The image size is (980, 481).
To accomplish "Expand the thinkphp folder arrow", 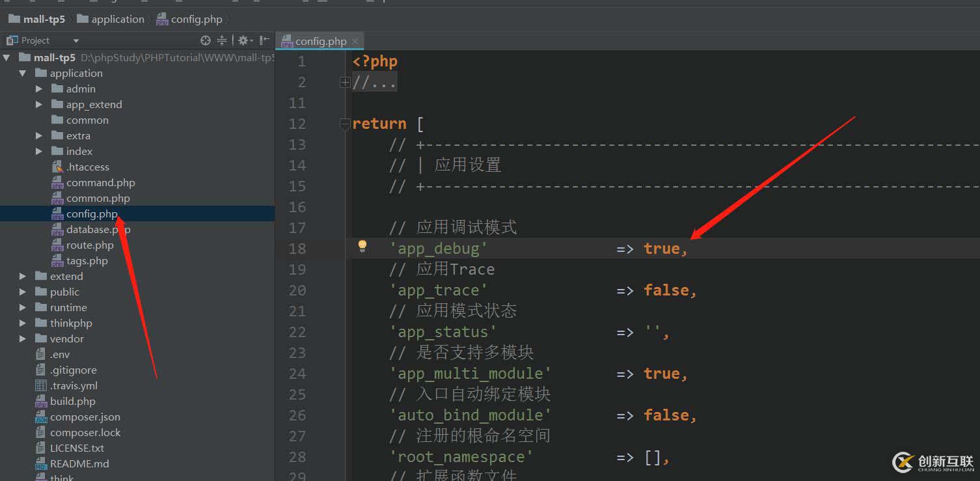I will 23,323.
